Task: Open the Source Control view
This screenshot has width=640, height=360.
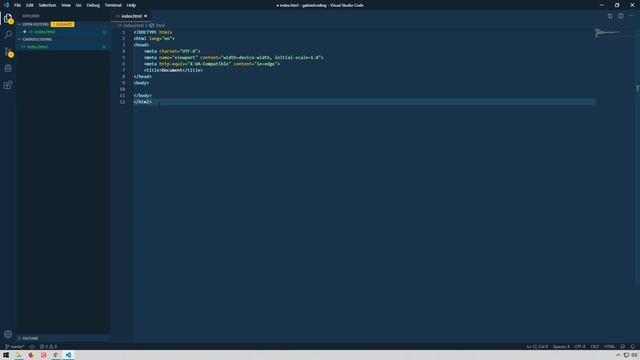Action: pyautogui.click(x=8, y=52)
